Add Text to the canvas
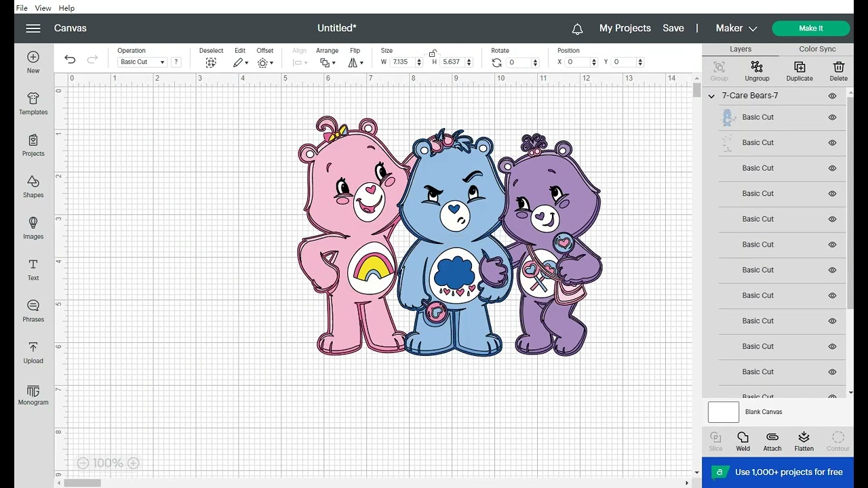The width and height of the screenshot is (868, 488). [x=33, y=269]
